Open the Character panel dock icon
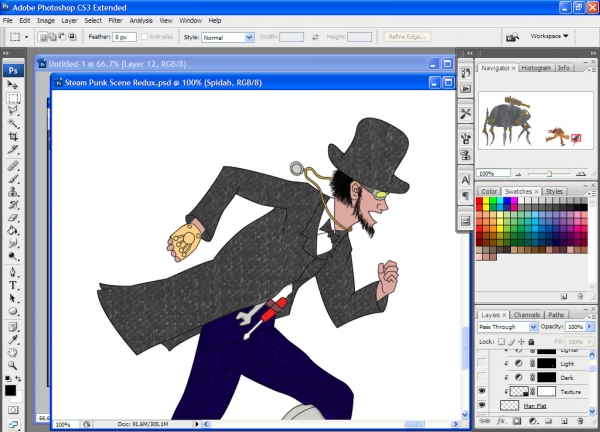The height and width of the screenshot is (432, 600). [x=465, y=179]
